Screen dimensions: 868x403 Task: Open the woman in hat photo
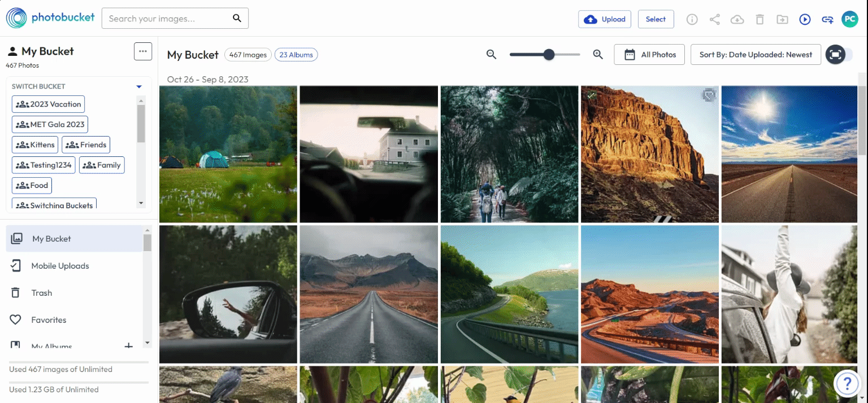point(789,295)
